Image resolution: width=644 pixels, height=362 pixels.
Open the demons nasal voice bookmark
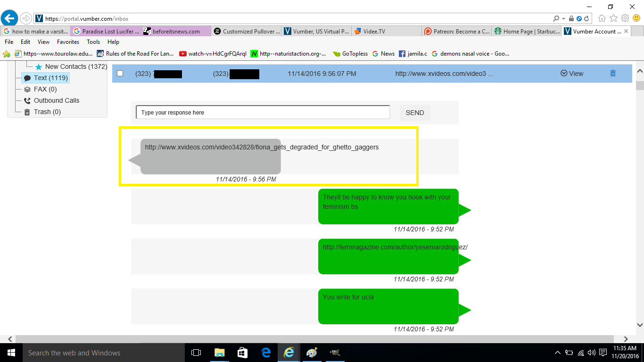point(471,54)
